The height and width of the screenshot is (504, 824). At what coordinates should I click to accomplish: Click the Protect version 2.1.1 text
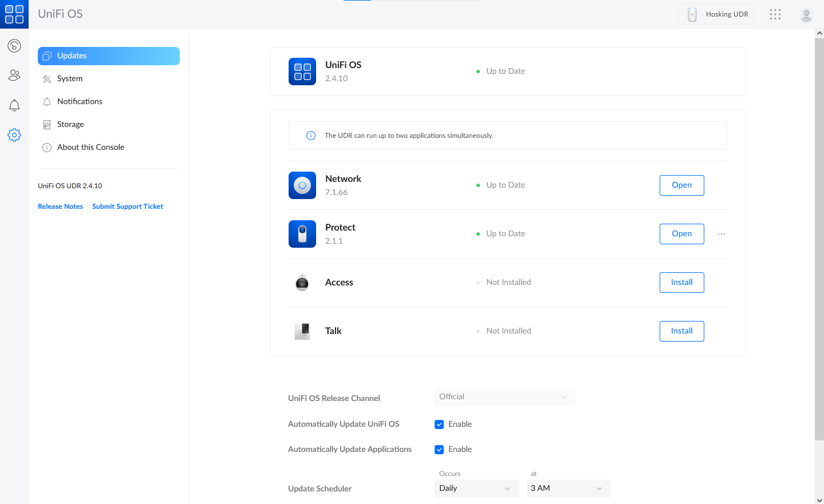point(334,241)
